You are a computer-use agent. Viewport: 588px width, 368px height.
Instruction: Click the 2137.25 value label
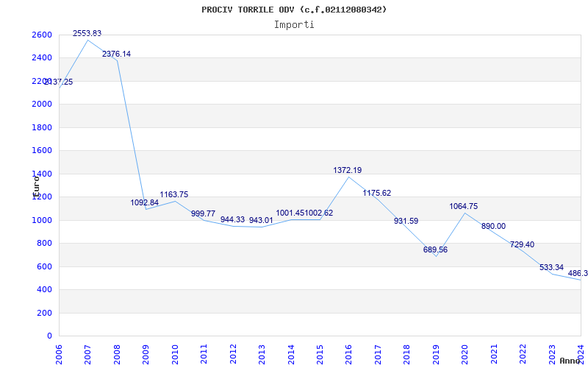[x=59, y=82]
